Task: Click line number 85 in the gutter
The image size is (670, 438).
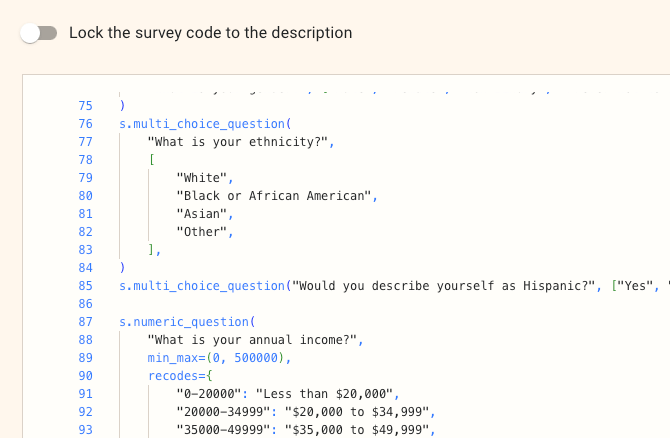Action: click(85, 286)
